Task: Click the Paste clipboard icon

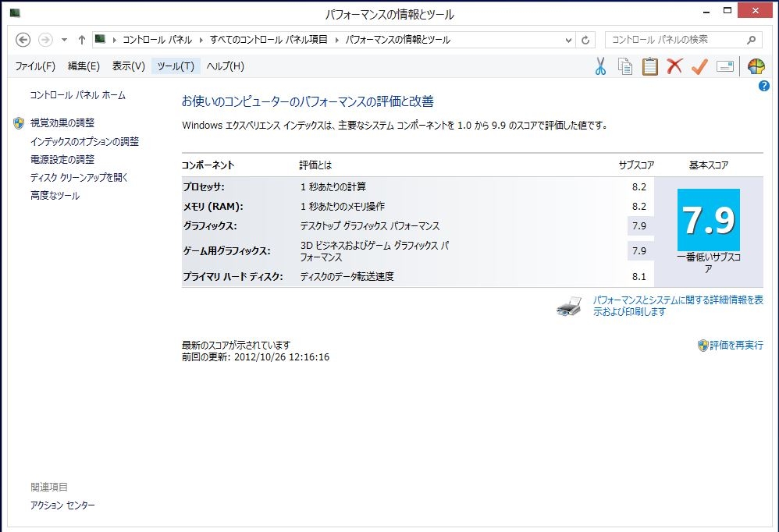Action: pos(650,66)
